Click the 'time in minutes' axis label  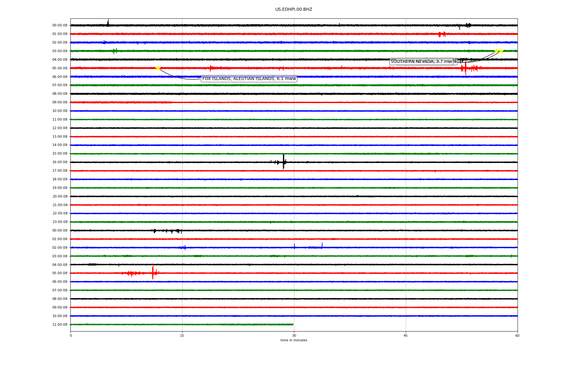294,340
